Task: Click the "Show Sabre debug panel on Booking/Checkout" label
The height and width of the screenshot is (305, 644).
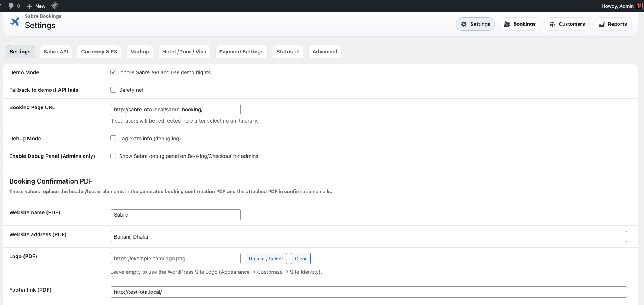Action: point(189,156)
